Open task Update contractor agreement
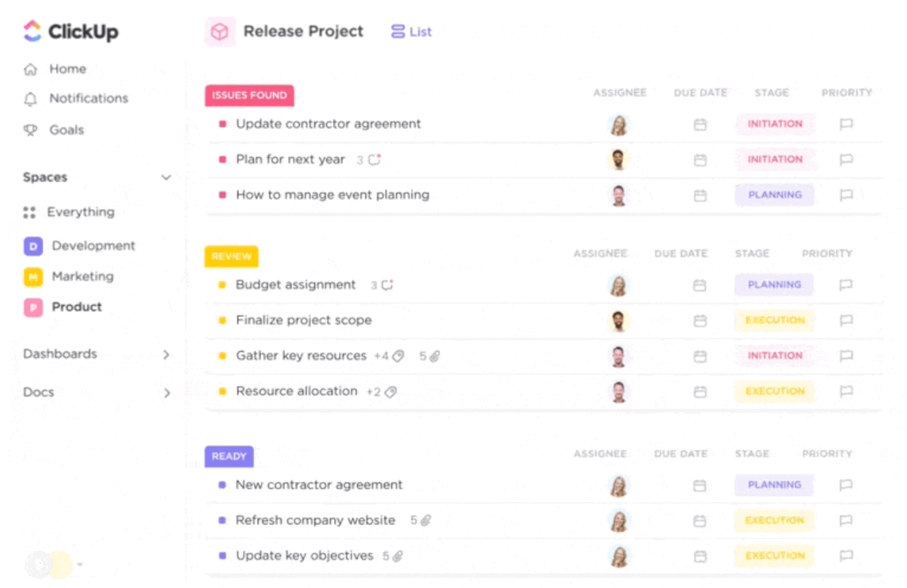This screenshot has height=588, width=907. click(328, 124)
